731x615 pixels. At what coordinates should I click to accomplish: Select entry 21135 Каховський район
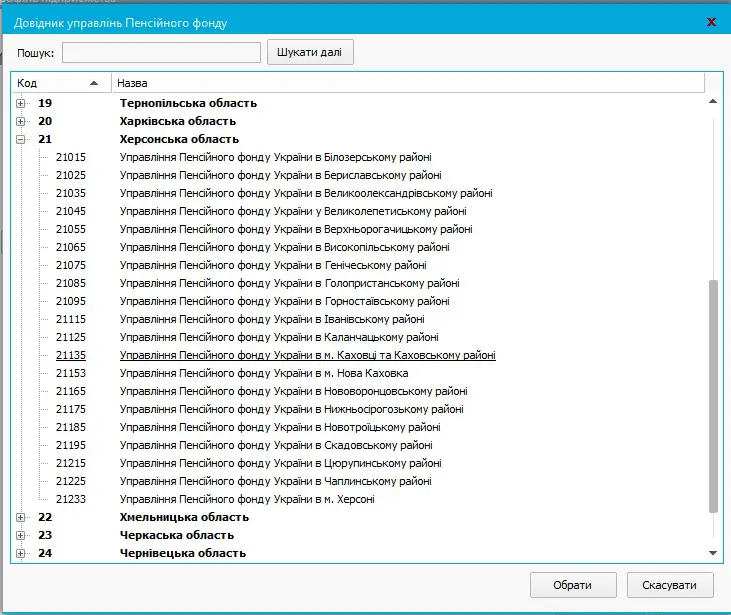[x=307, y=355]
